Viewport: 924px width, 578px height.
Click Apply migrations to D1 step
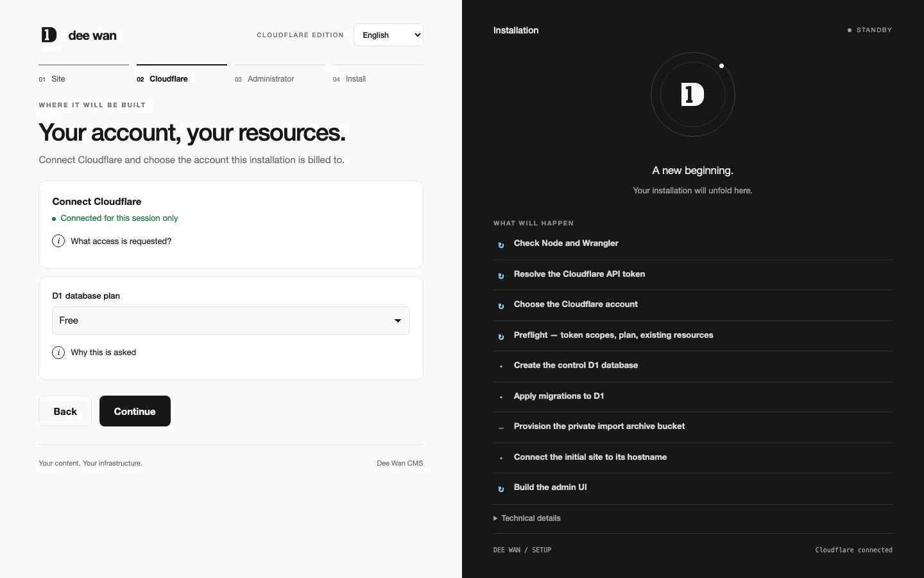point(693,396)
